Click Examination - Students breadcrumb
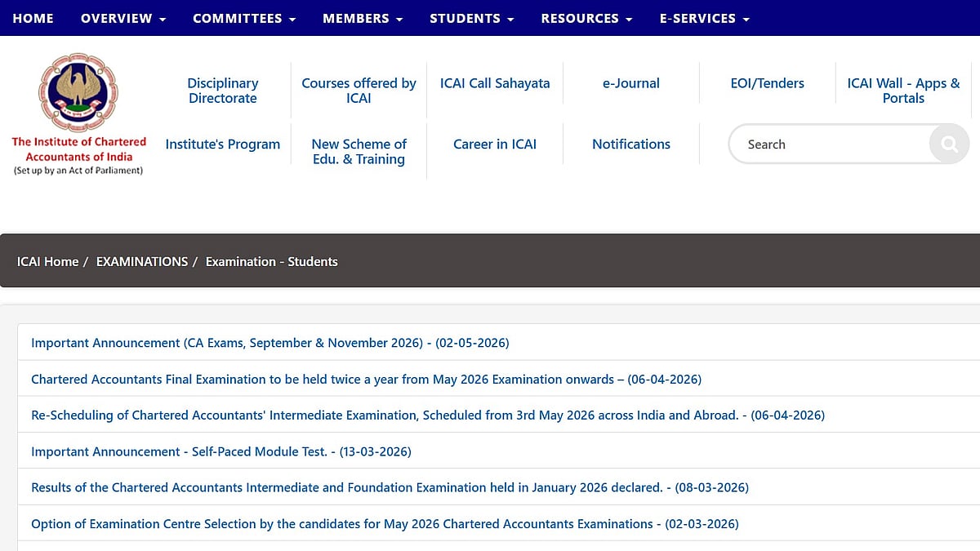Screen dimensions: 980x551 click(272, 262)
